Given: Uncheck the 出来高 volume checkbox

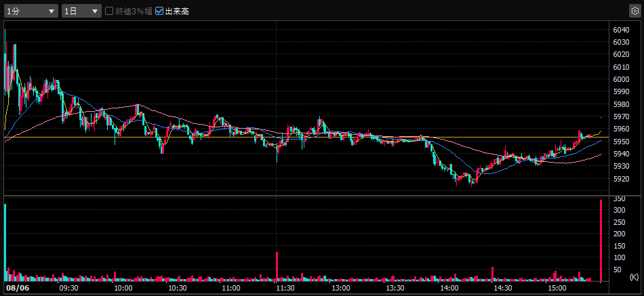Looking at the screenshot, I should [x=159, y=11].
